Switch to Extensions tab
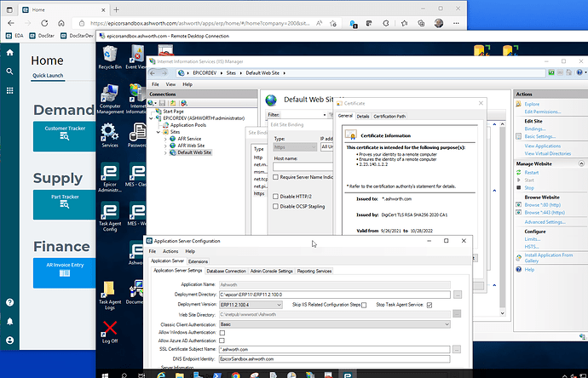Viewport: 588px width, 378px height. 198,261
